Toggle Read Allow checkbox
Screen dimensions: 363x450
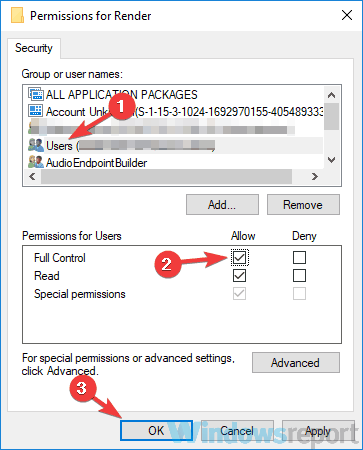239,276
